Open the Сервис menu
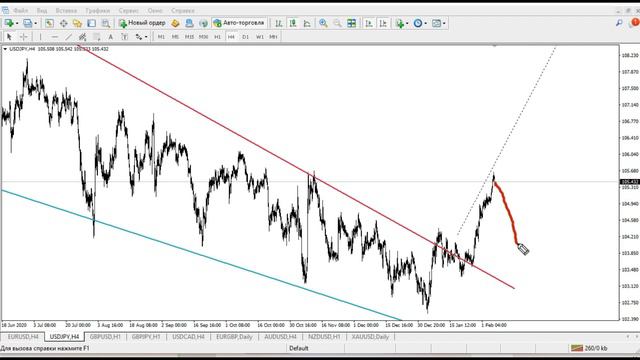The width and height of the screenshot is (640, 360). tap(129, 10)
